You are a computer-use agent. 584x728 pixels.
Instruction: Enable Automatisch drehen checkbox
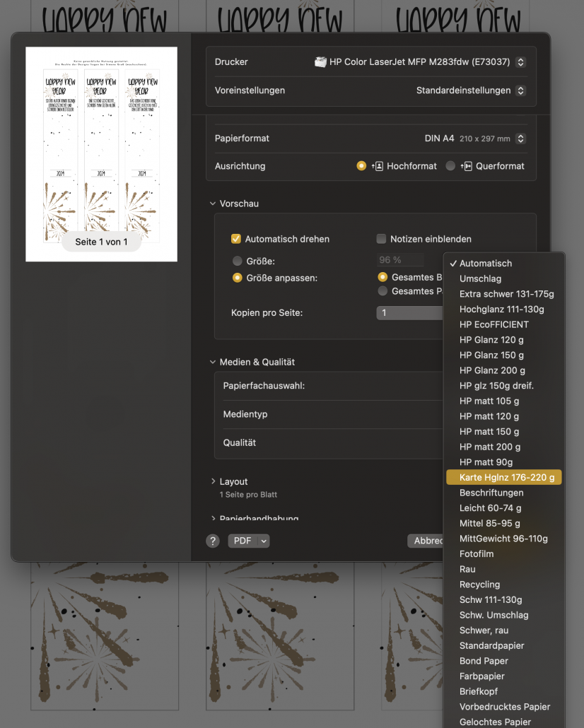[236, 239]
